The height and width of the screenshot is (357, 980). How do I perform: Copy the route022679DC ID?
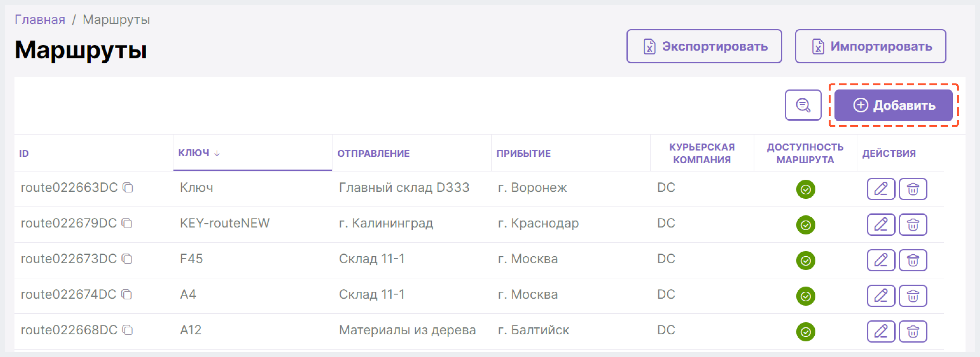point(127,223)
